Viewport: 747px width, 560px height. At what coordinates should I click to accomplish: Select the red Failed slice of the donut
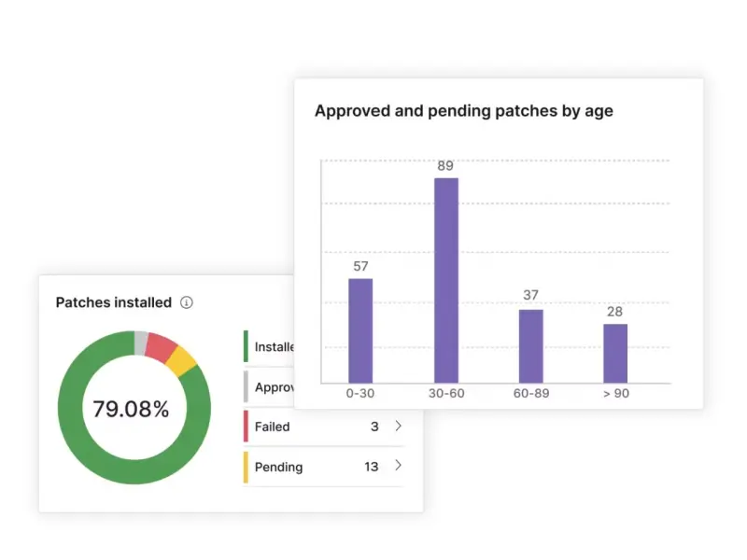pos(161,347)
